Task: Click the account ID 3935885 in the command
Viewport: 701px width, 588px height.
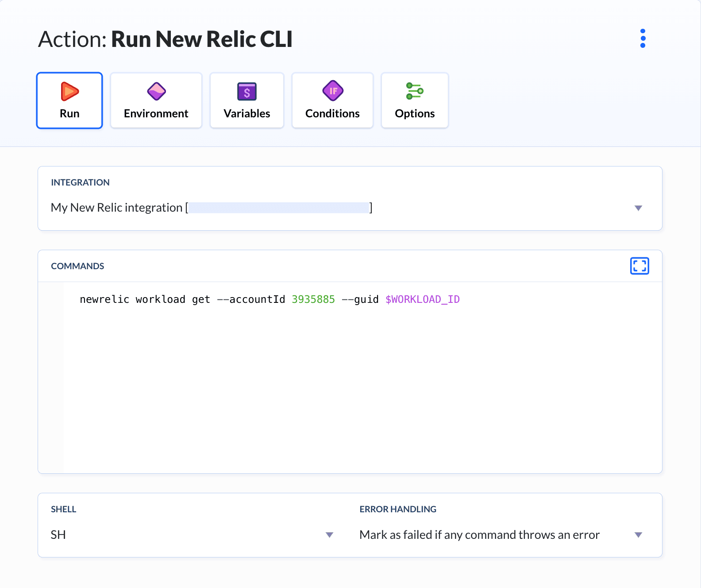Action: [313, 300]
